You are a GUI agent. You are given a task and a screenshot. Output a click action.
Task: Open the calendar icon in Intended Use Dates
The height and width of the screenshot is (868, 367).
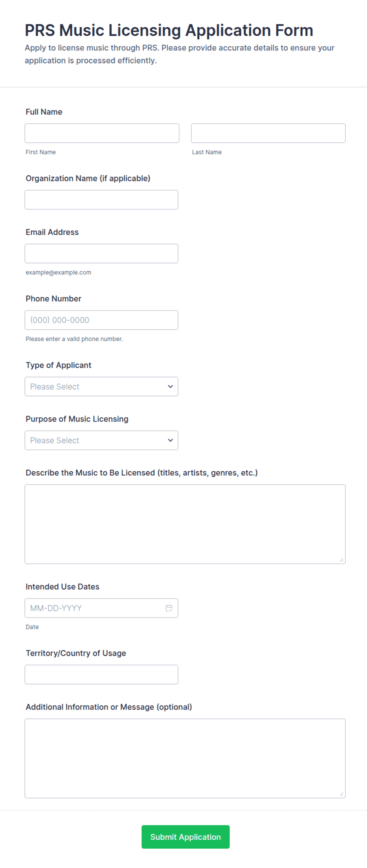[169, 608]
